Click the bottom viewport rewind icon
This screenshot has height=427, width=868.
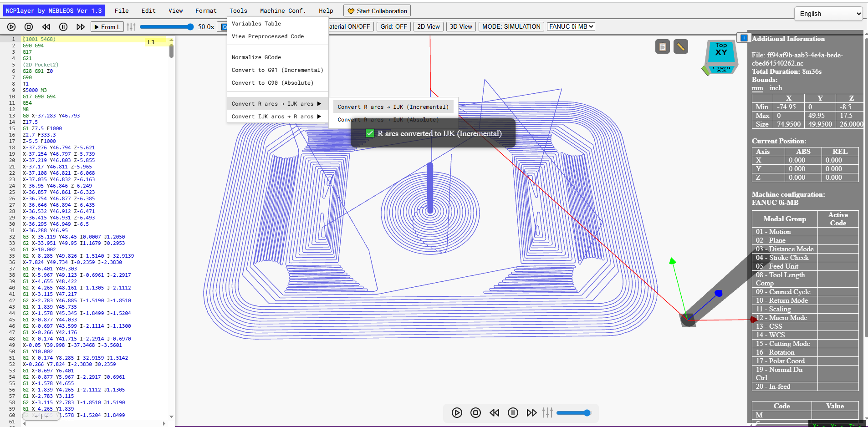coord(494,412)
